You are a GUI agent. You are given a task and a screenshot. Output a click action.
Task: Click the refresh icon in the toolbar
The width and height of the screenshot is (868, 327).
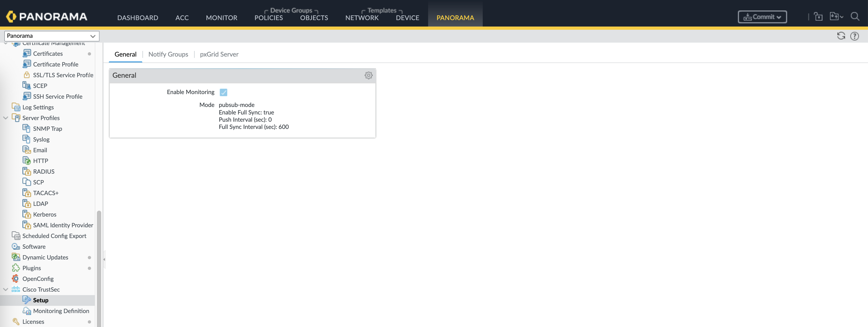[x=841, y=36]
